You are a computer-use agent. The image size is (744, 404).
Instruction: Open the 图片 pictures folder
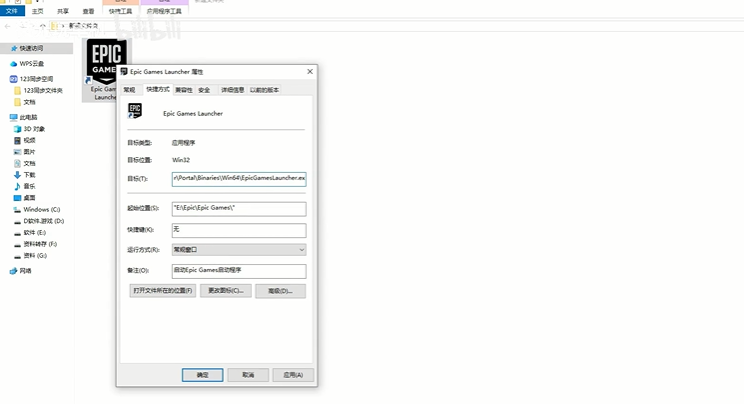click(x=29, y=152)
